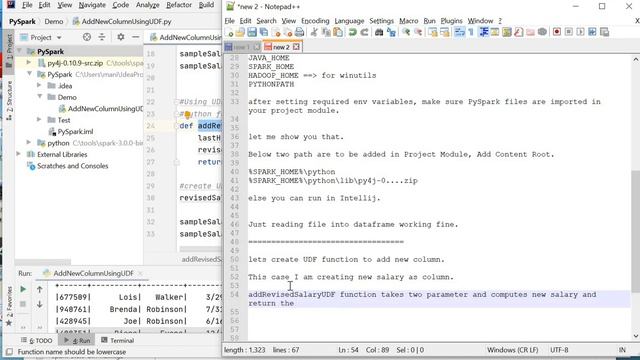
Task: Toggle tool window quick access in status bar corner
Action: click(x=9, y=351)
